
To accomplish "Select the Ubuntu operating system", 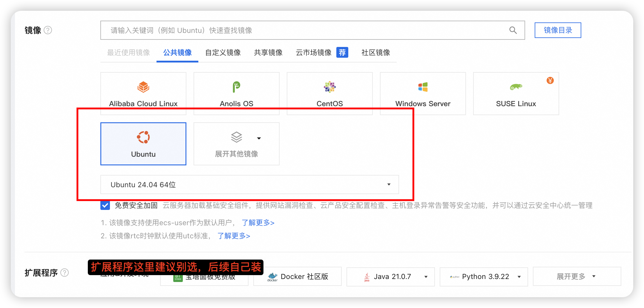I will (143, 144).
